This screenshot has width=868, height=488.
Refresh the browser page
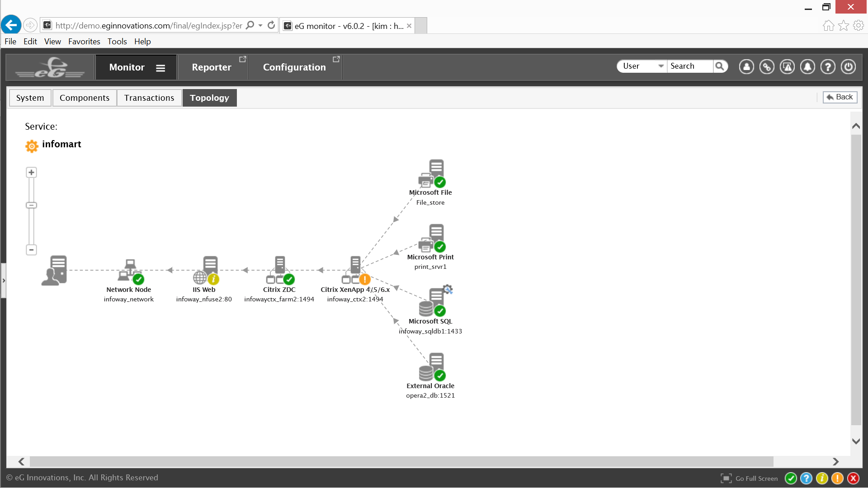pos(271,25)
